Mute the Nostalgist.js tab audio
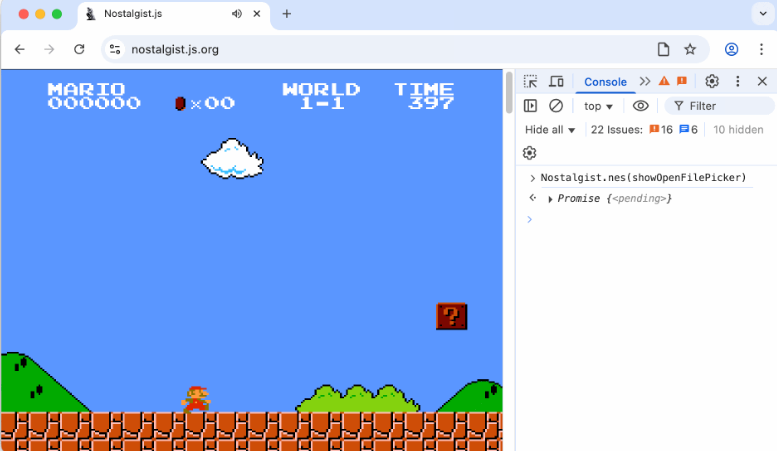The image size is (777, 451). pyautogui.click(x=237, y=14)
